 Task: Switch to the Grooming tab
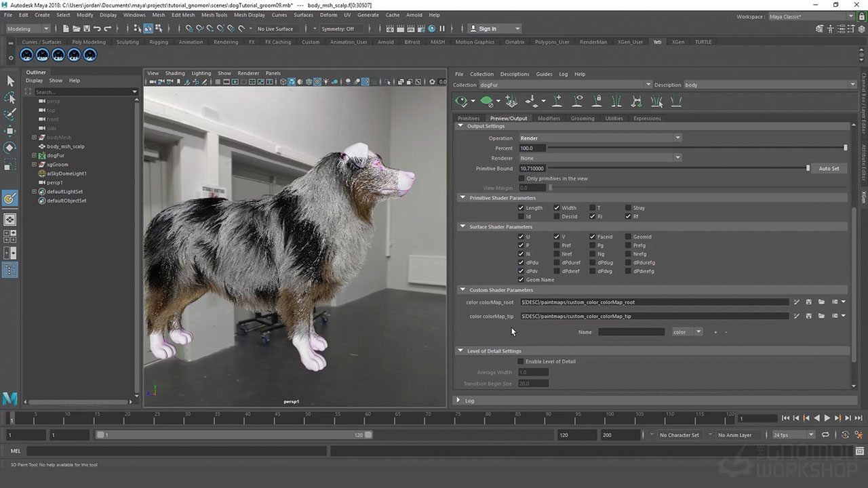582,118
